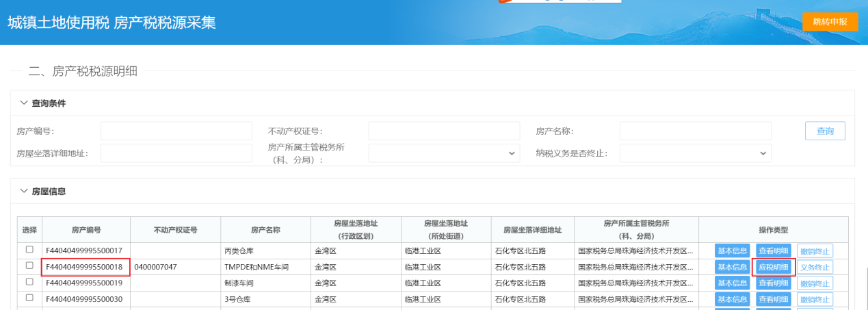The width and height of the screenshot is (868, 310).
Task: Open 基本信息 for 丙类仓库
Action: pos(732,250)
